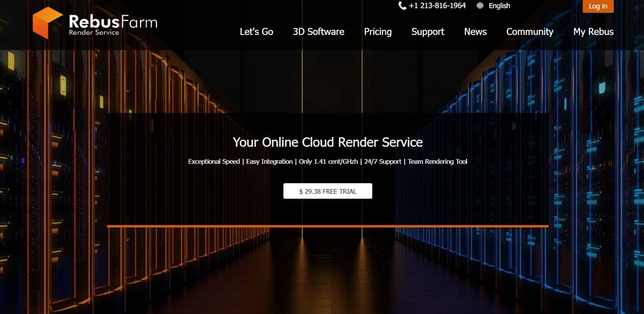
Task: Click the 'Exceptional Speed' tagline text
Action: click(214, 162)
